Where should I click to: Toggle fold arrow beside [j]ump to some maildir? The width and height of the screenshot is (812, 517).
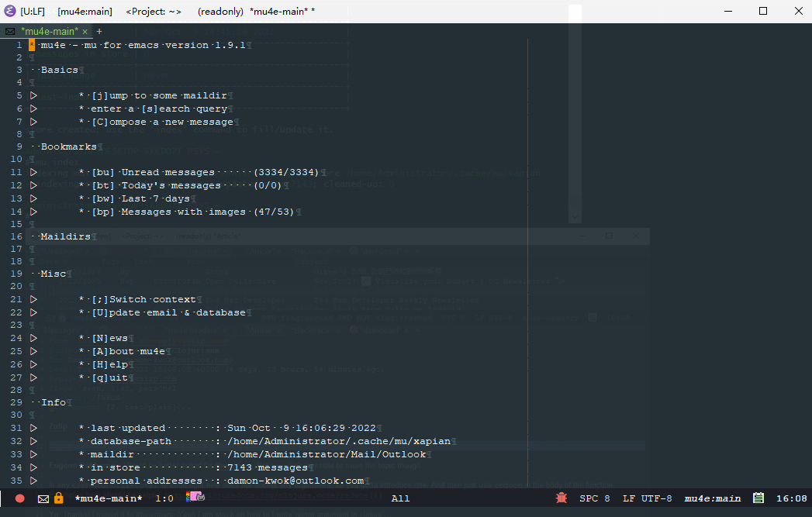[33, 95]
